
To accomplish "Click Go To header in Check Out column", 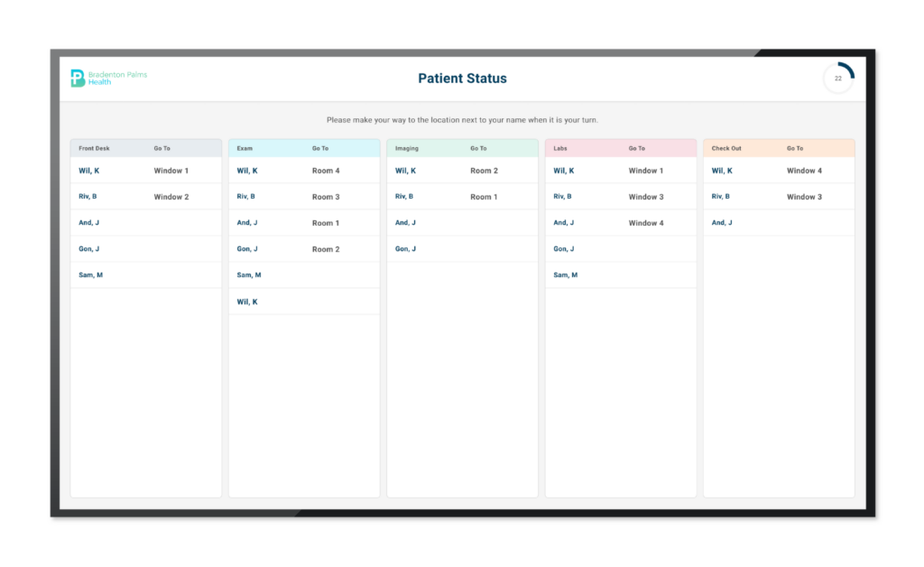I will pos(795,149).
